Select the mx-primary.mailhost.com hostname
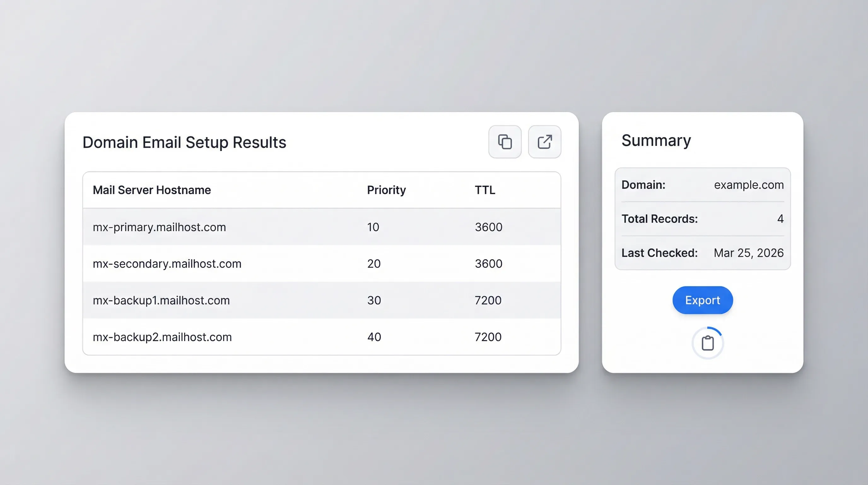Viewport: 868px width, 485px height. (x=159, y=227)
